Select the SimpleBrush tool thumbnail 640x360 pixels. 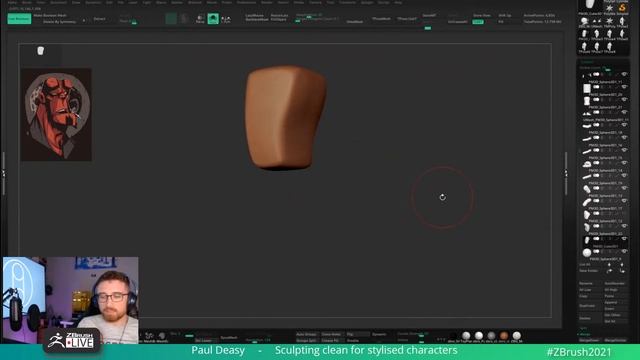(622, 7)
